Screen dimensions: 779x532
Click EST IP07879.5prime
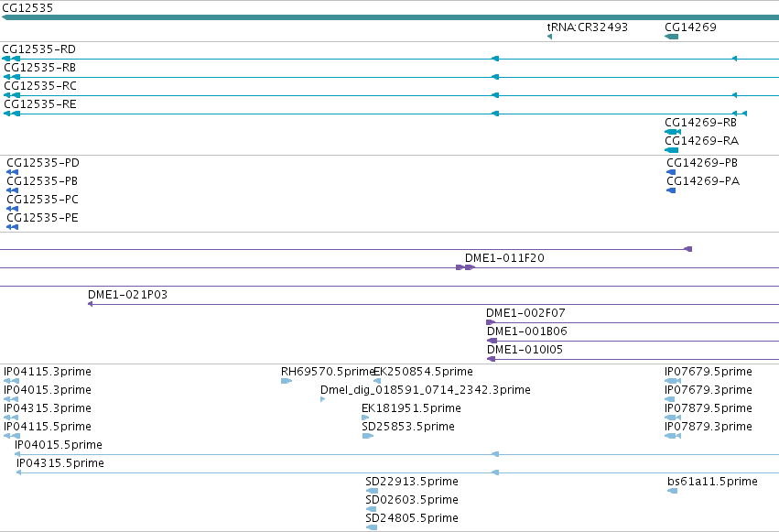pos(709,408)
